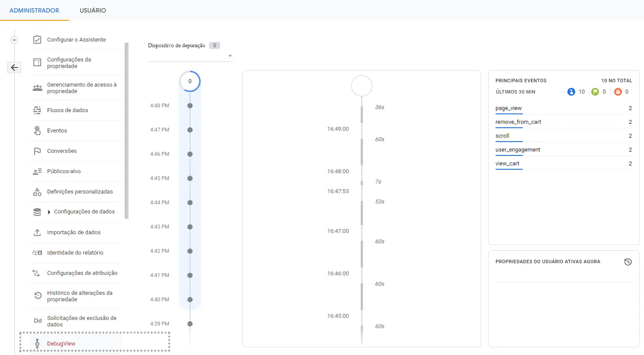
Task: Click the orange errors count icon
Action: [x=618, y=92]
